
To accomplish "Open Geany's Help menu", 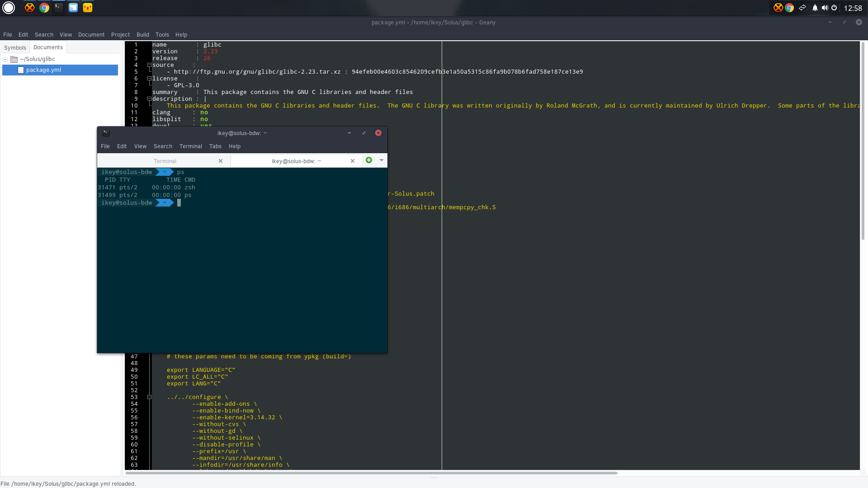I will (181, 35).
